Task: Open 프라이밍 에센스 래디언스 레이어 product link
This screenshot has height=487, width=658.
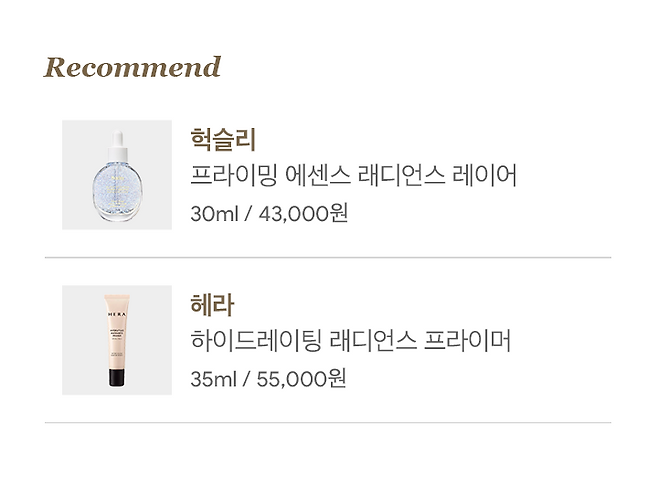Action: tap(353, 175)
